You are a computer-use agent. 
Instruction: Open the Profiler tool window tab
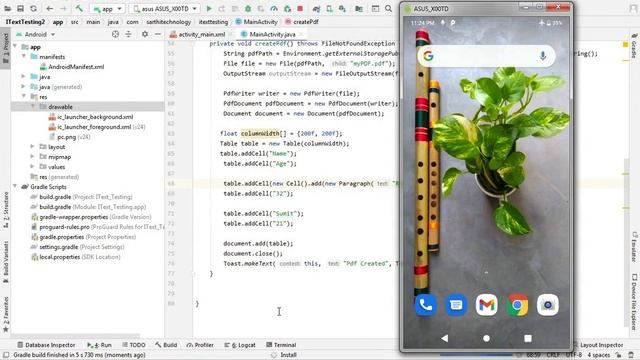(x=200, y=345)
